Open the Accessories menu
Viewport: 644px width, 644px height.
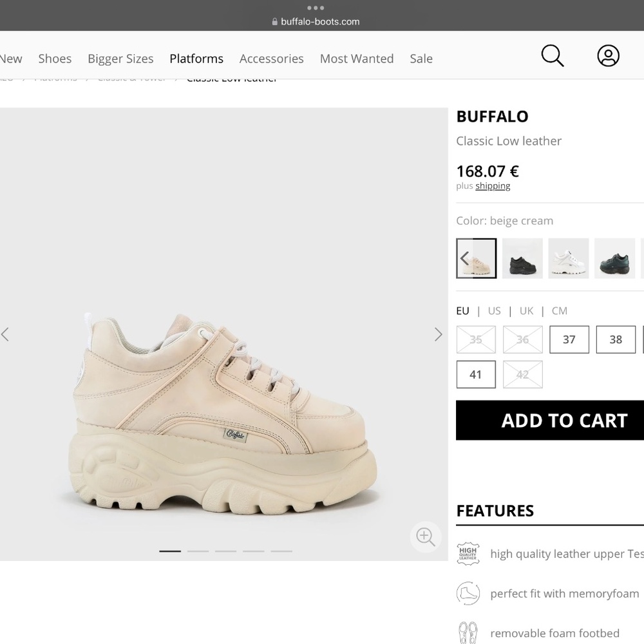(x=272, y=59)
